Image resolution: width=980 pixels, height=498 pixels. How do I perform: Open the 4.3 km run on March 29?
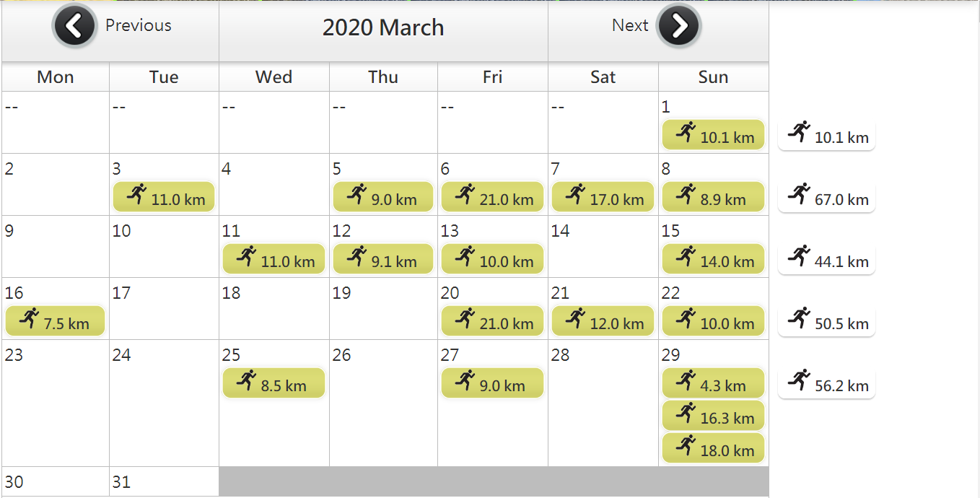[x=713, y=383]
